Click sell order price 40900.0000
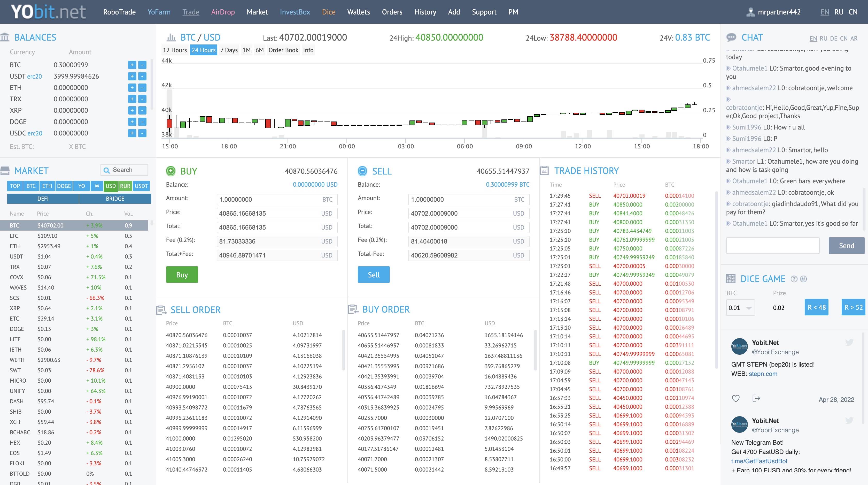 click(180, 387)
